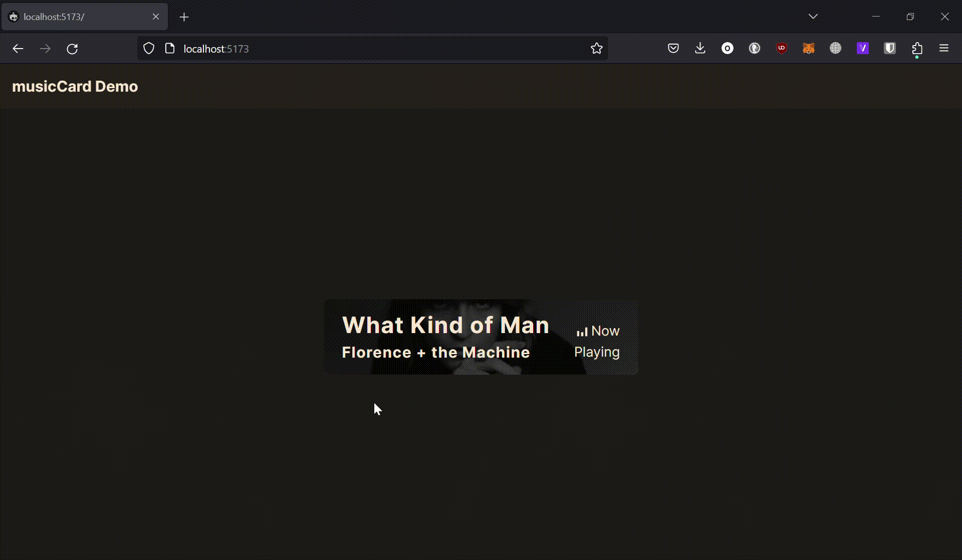The height and width of the screenshot is (560, 962).
Task: Go back to previous page
Action: [x=18, y=49]
